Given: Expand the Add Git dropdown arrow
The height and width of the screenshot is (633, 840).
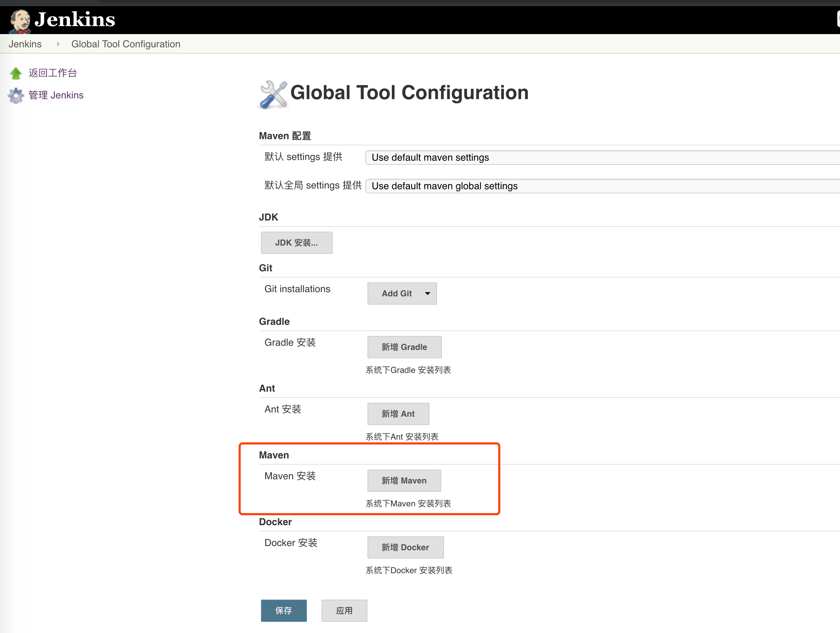Looking at the screenshot, I should pyautogui.click(x=428, y=293).
